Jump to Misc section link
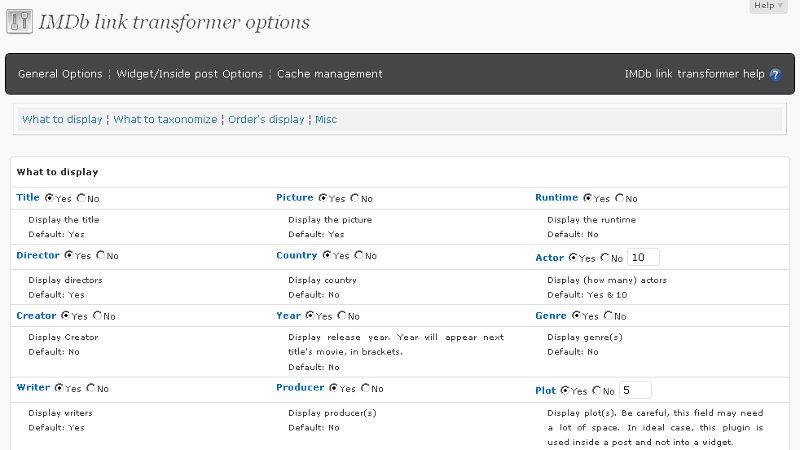The height and width of the screenshot is (450, 800). 326,119
